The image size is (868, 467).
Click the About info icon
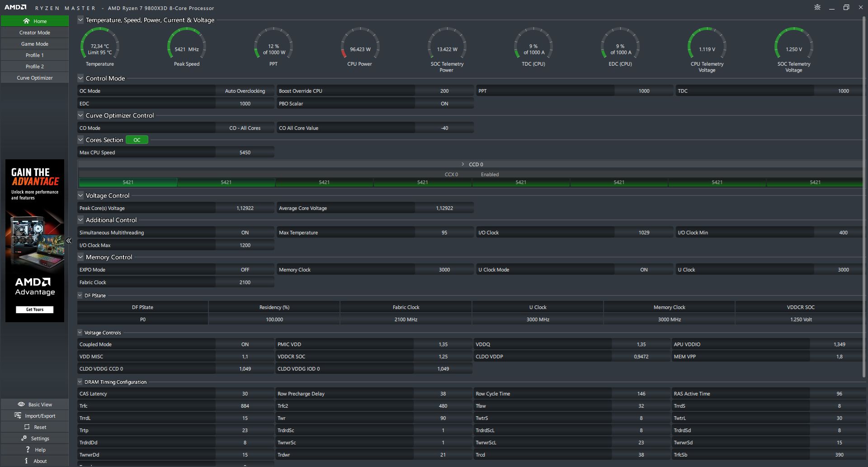tap(26, 461)
